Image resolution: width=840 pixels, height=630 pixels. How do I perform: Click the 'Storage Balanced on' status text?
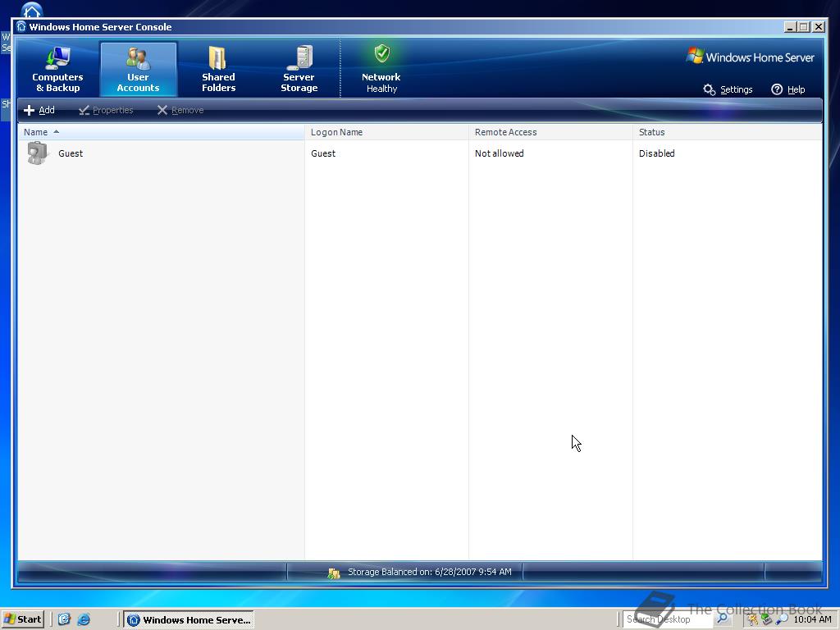[x=430, y=572]
